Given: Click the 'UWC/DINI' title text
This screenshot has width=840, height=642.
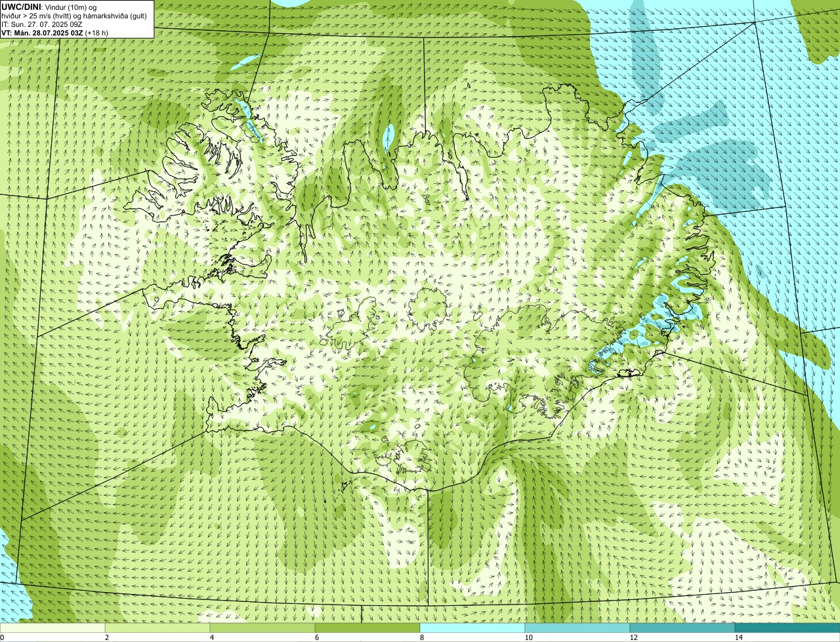Looking at the screenshot, I should click(x=21, y=7).
